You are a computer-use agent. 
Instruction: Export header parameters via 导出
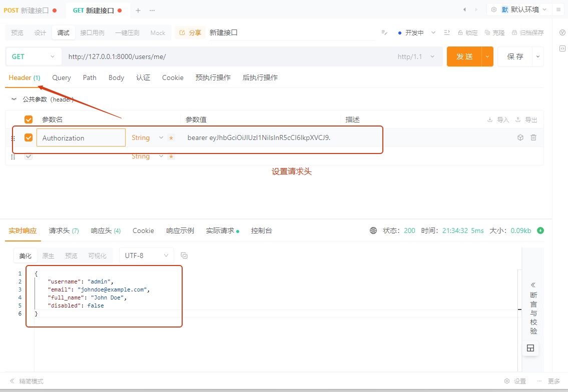[x=526, y=120]
